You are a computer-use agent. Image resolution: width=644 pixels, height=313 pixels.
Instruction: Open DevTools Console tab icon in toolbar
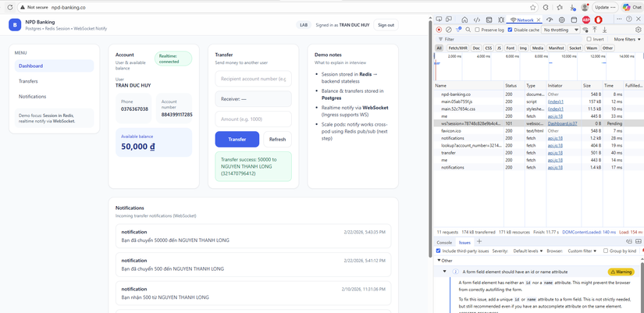pyautogui.click(x=489, y=20)
